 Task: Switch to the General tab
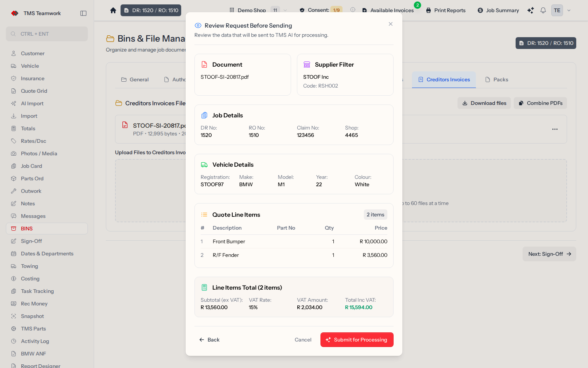coord(135,79)
